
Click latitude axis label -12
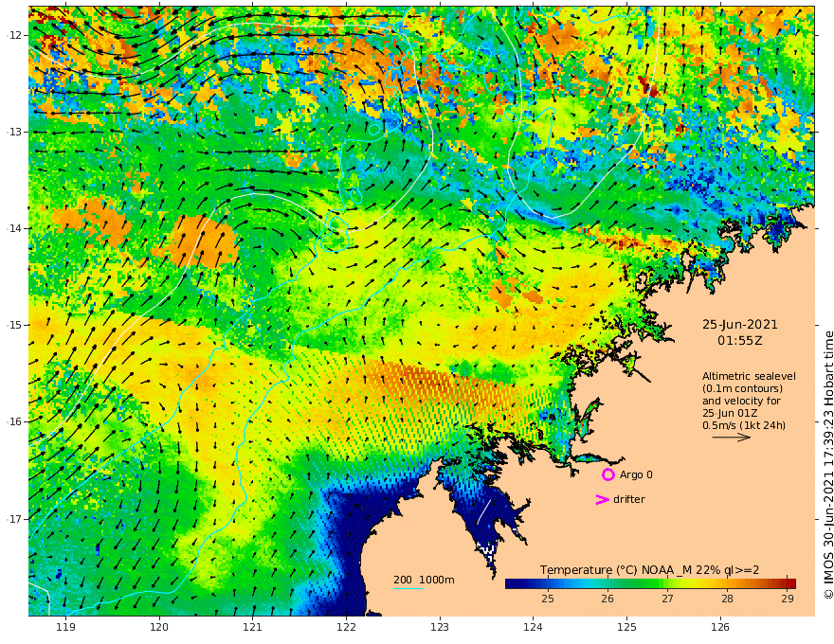13,35
